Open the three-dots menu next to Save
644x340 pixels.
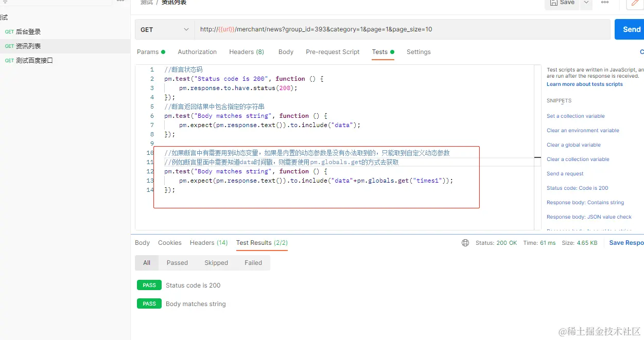605,3
